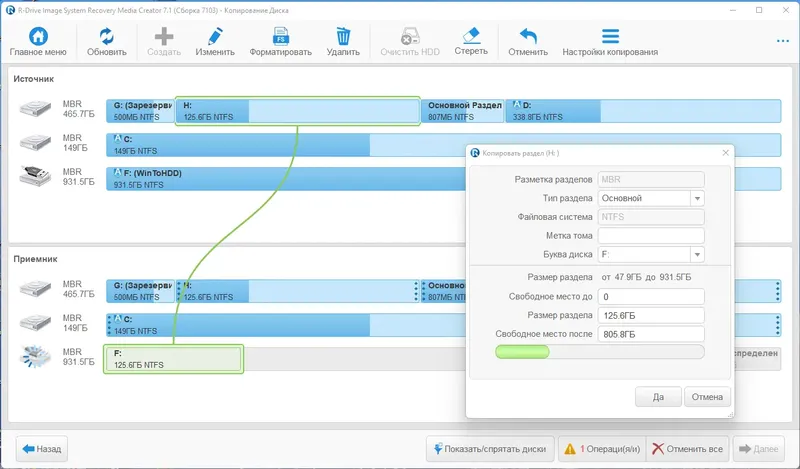Select destination 465.7ГБ MBR disk icon

point(35,289)
